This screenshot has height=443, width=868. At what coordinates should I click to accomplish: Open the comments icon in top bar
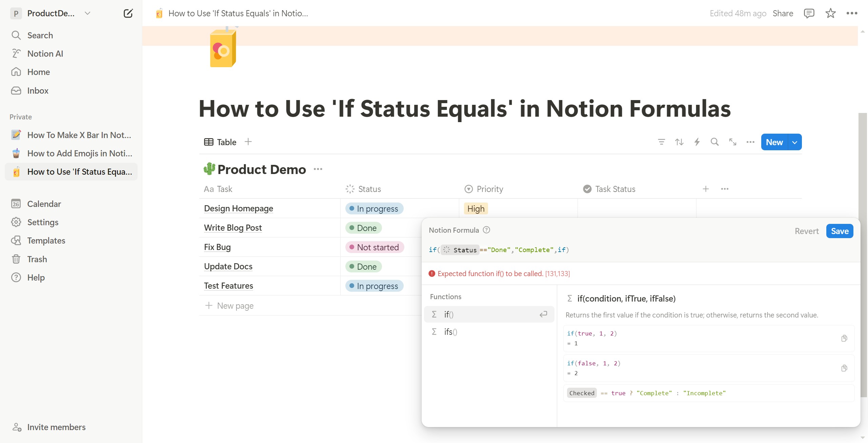[x=809, y=13]
